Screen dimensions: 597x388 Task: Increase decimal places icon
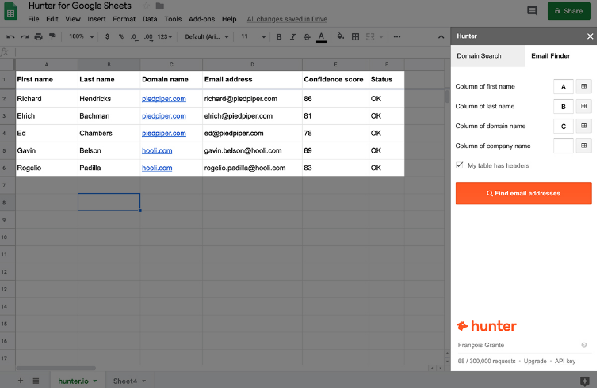pyautogui.click(x=148, y=37)
